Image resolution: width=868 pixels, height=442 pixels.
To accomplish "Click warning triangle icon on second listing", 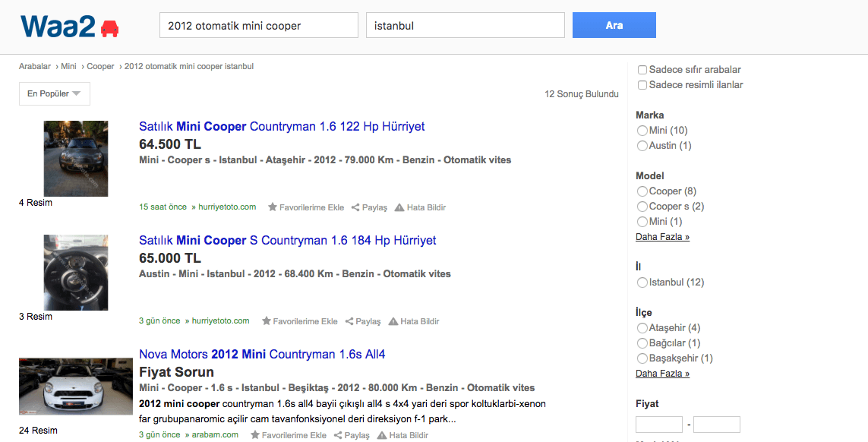I will (x=393, y=321).
